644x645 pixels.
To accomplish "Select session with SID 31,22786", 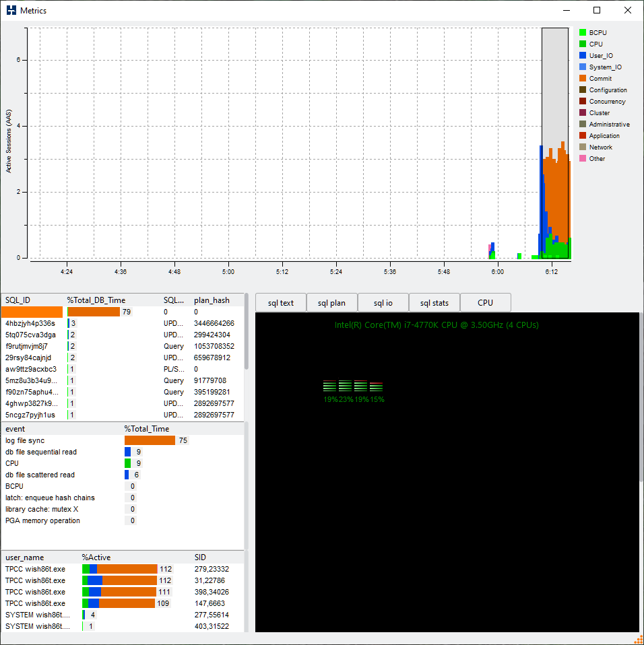I will (x=123, y=581).
